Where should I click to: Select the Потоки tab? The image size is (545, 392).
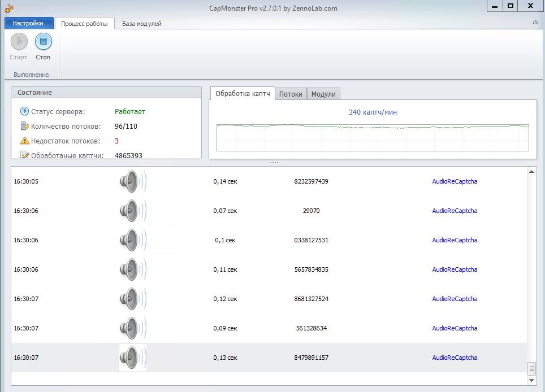(x=291, y=94)
